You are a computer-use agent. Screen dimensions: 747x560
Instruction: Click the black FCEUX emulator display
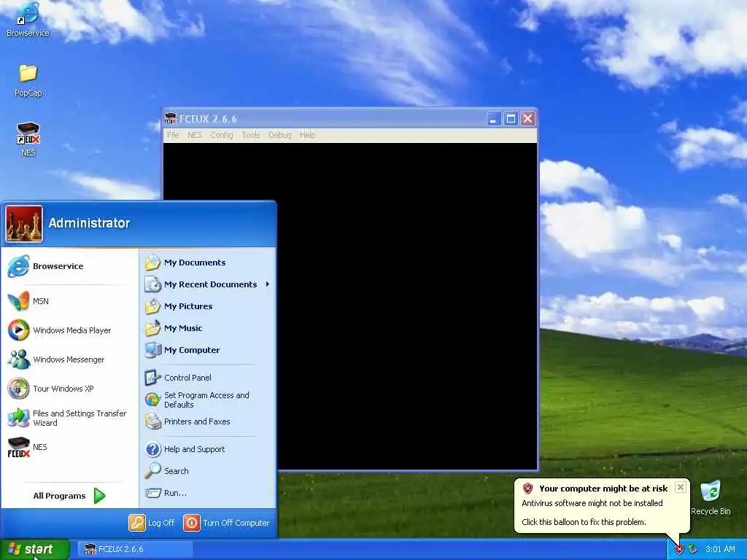pos(407,306)
